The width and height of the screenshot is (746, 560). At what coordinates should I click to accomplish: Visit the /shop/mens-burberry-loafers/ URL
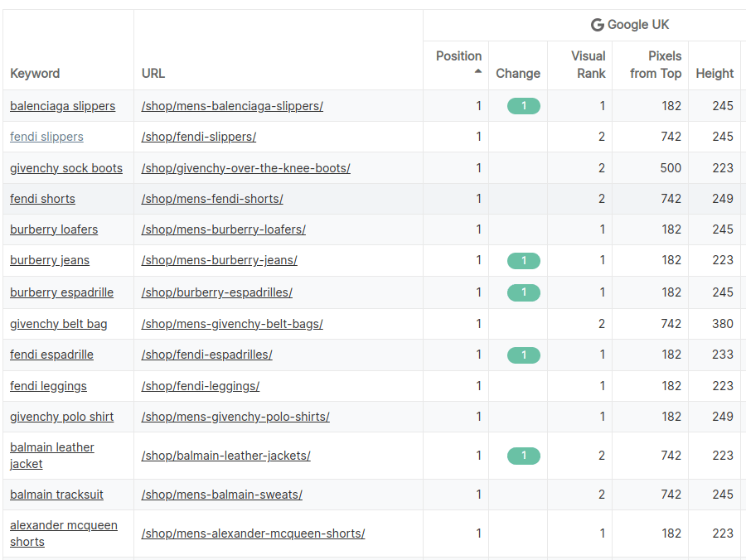224,229
